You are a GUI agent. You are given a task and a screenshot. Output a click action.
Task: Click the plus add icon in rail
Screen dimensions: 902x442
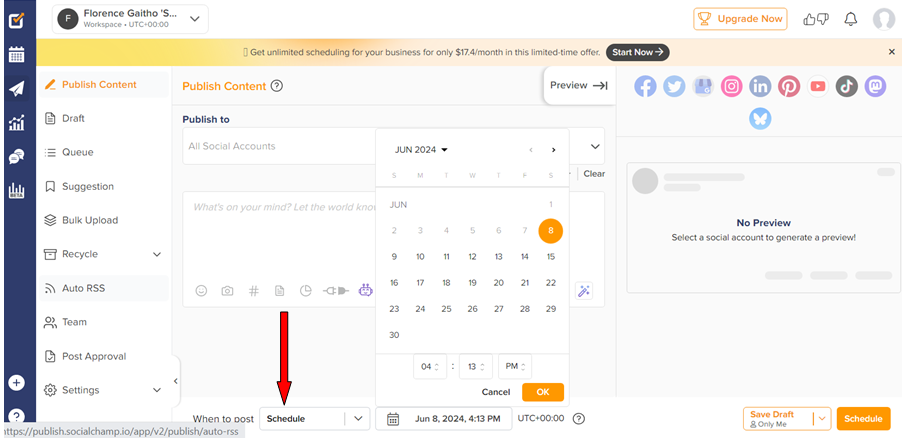coord(17,383)
